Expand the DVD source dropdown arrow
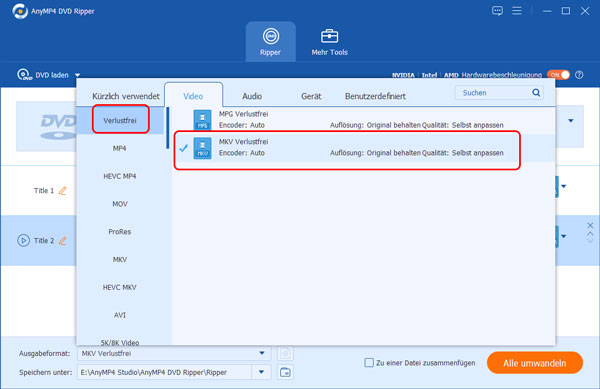 pos(571,121)
